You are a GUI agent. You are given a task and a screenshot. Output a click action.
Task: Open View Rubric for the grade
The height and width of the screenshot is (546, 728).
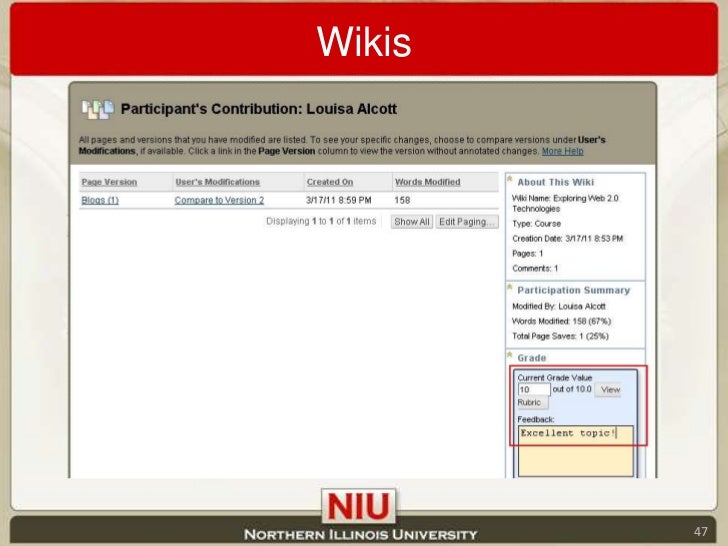click(609, 389)
